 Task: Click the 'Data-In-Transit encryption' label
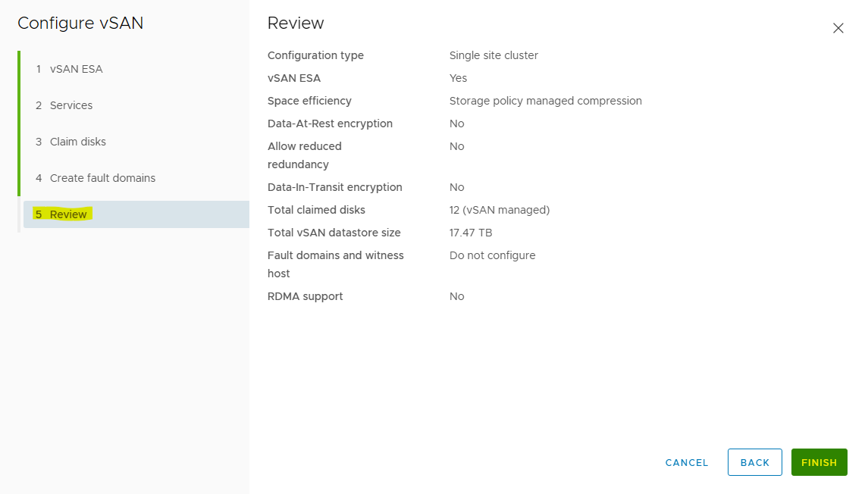click(335, 187)
